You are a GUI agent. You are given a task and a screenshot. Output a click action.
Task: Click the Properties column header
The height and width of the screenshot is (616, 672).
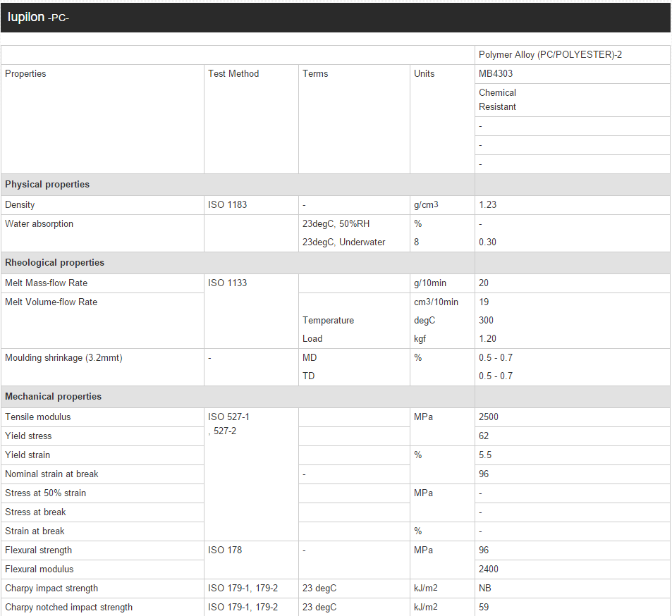click(26, 74)
